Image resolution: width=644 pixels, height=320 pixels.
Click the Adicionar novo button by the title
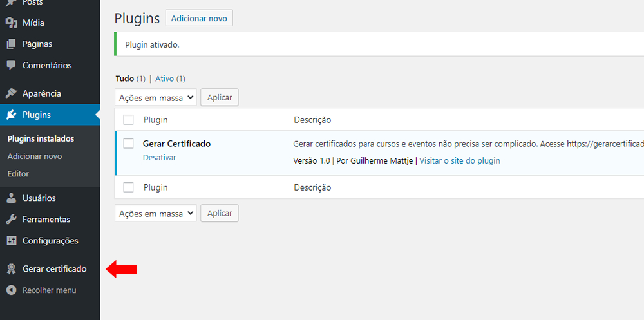(199, 19)
